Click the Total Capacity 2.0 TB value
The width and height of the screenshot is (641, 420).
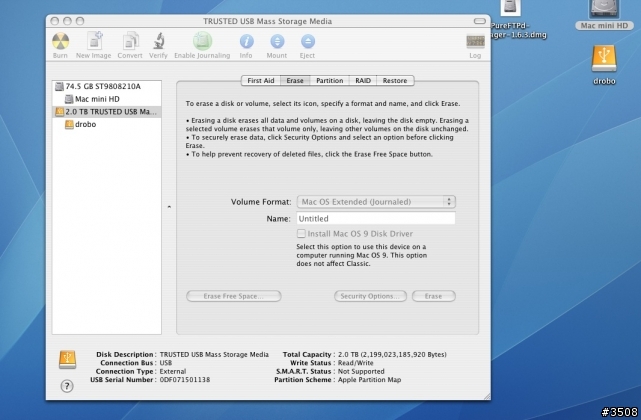click(x=392, y=355)
